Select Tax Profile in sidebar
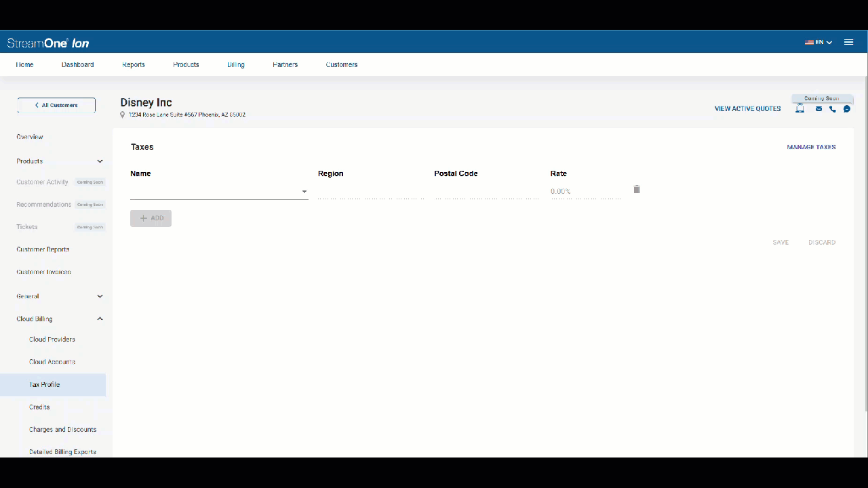Screen dimensions: 868x488 tap(53, 384)
